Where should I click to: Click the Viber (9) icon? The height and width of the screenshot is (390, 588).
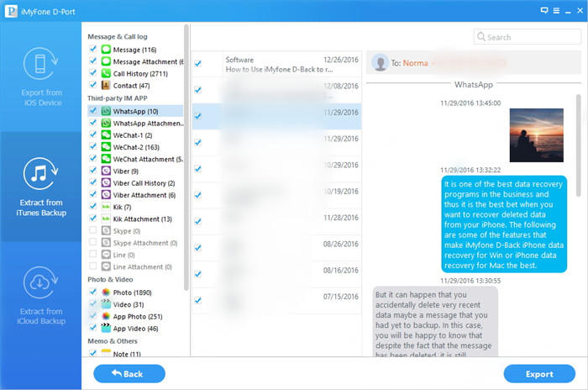(x=106, y=171)
